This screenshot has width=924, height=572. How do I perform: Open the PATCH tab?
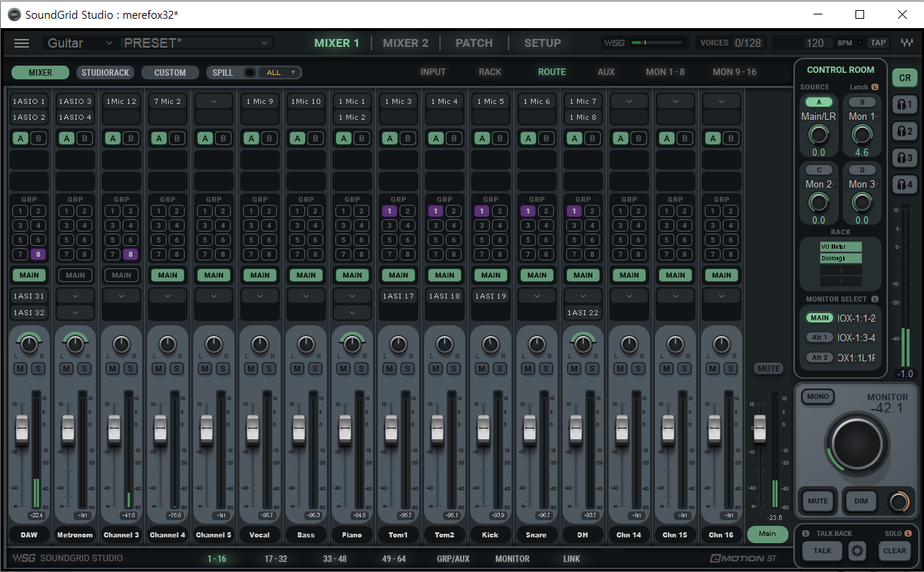[474, 43]
